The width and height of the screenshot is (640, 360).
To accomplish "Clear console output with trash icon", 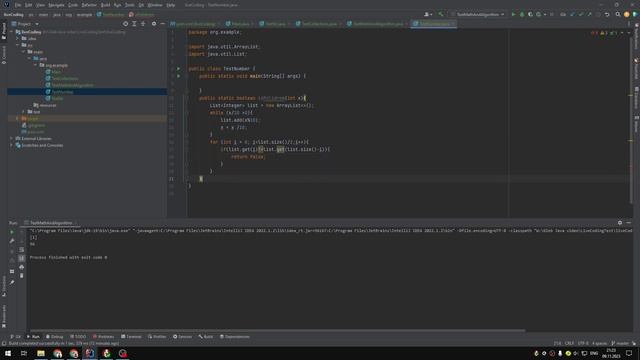I will [x=22, y=276].
